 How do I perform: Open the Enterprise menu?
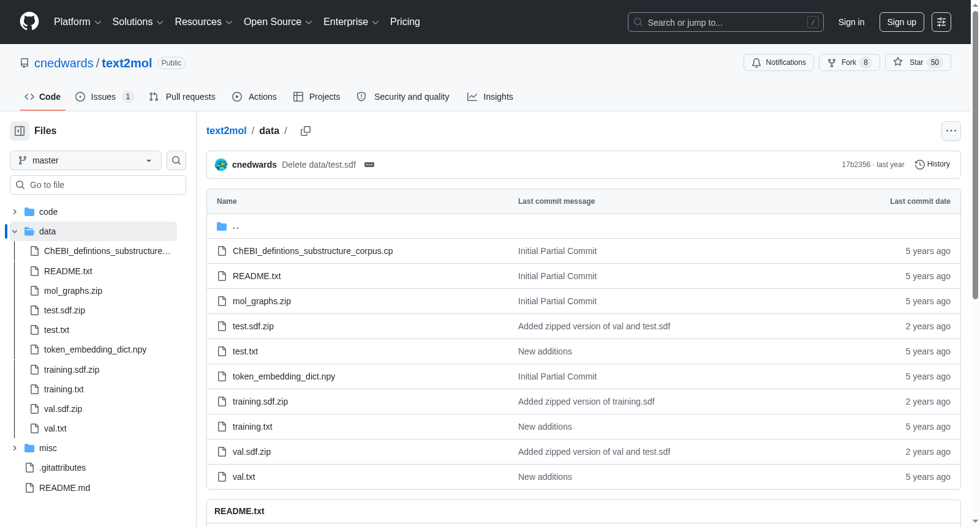351,22
